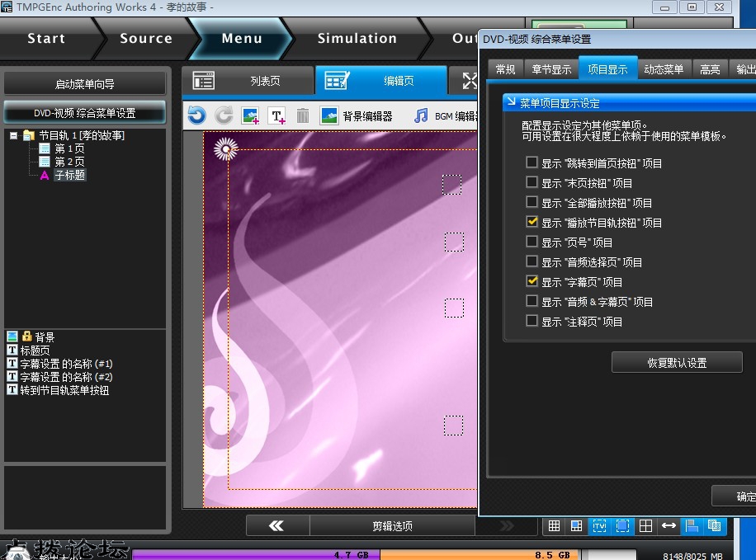Select the Add Text icon on the toolbar
The width and height of the screenshot is (756, 560).
pos(275,115)
